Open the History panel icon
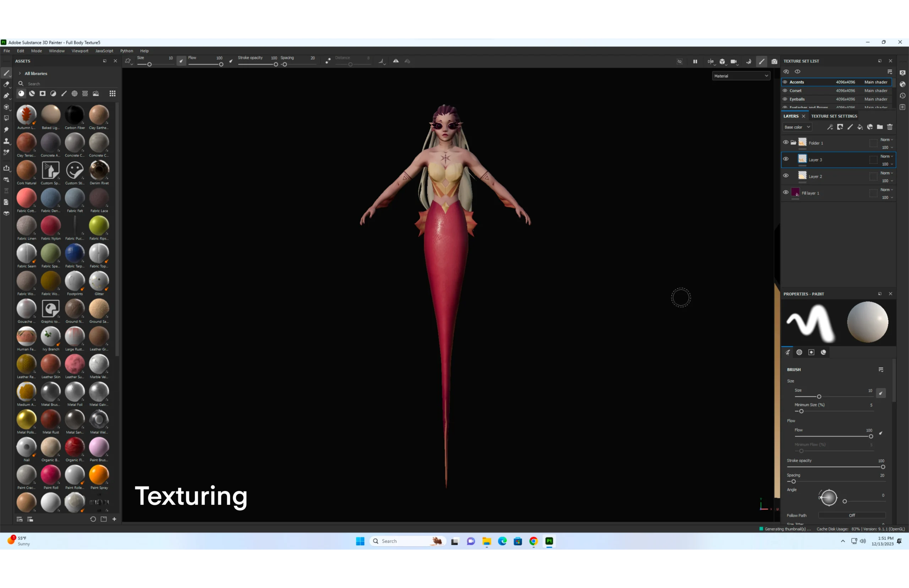Viewport: 909px width, 588px height. coord(903,96)
